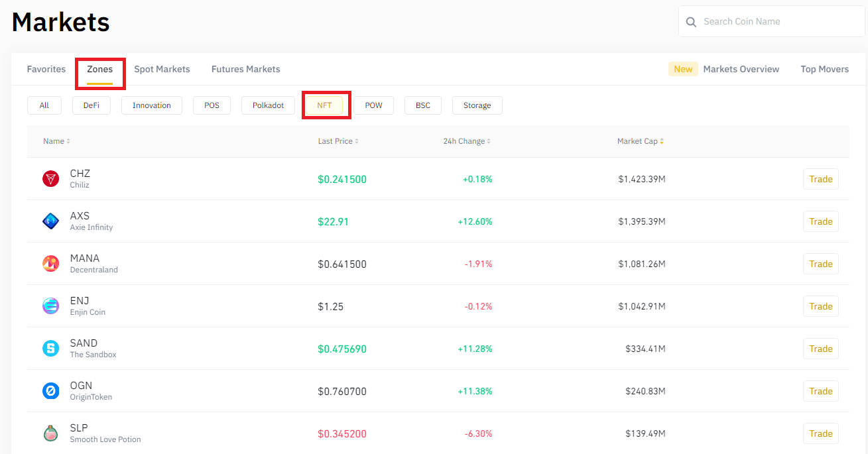Select the Polkadot zone filter
Viewport: 868px width, 454px height.
coord(268,105)
